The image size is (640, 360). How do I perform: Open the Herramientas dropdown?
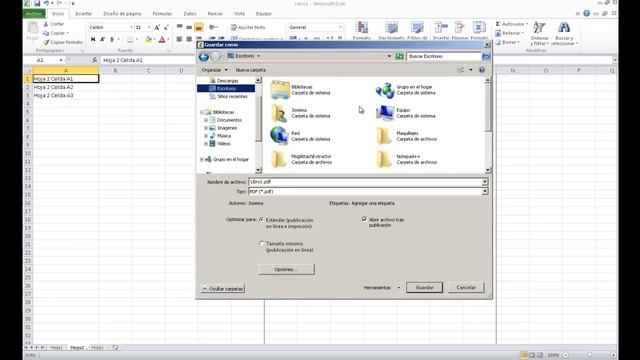click(x=382, y=288)
